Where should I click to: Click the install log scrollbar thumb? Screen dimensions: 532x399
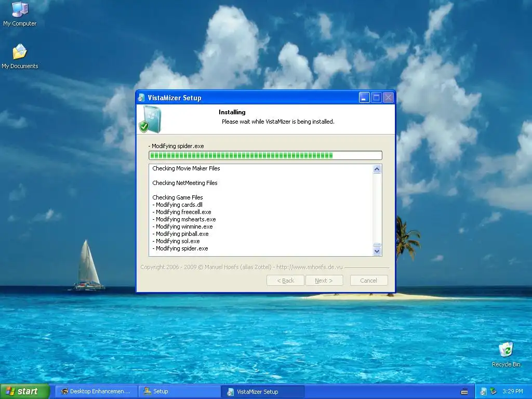pos(377,245)
